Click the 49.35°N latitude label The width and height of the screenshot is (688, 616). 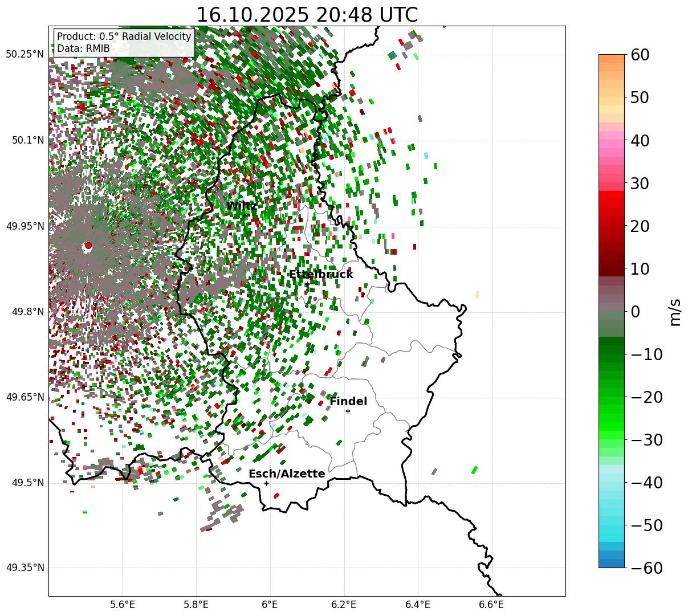(25, 568)
